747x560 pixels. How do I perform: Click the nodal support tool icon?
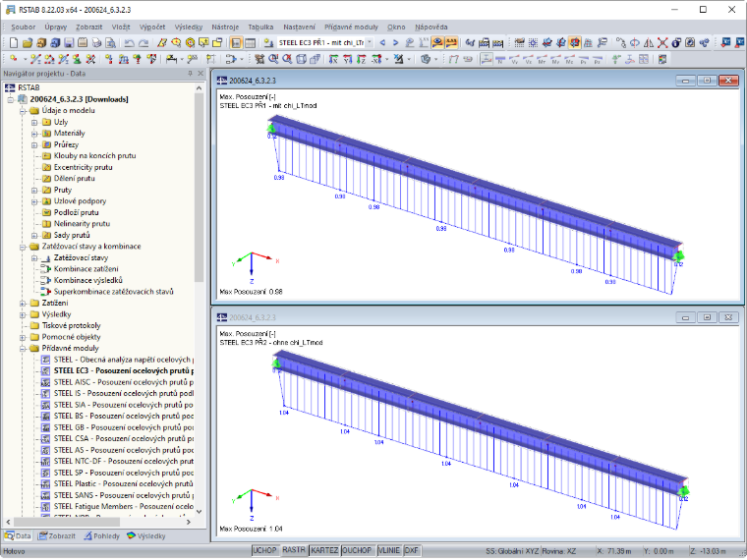click(x=77, y=59)
